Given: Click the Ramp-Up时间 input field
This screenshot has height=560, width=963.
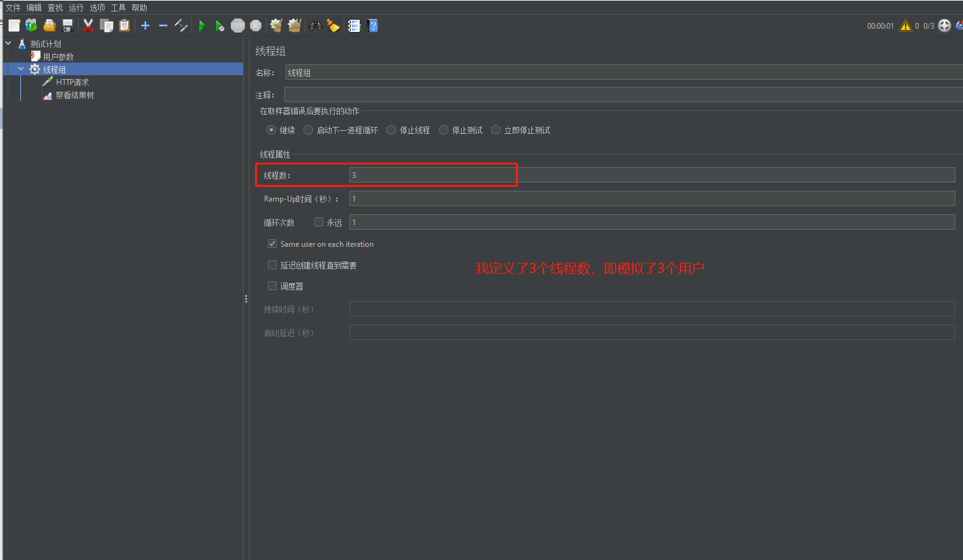Looking at the screenshot, I should (652, 198).
